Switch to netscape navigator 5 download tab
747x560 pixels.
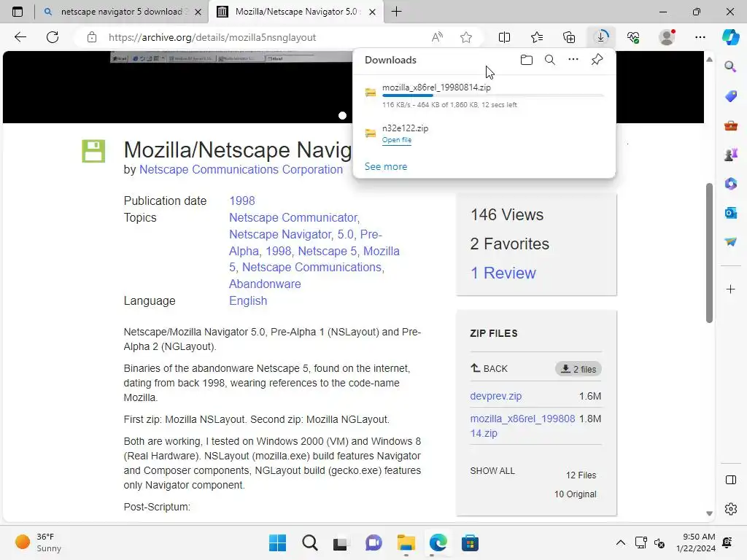122,12
